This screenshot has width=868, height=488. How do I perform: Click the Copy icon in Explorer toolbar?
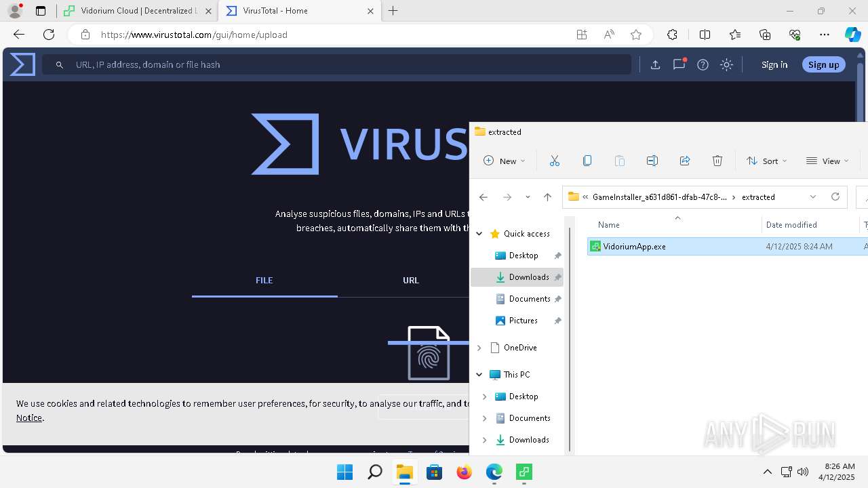tap(587, 161)
